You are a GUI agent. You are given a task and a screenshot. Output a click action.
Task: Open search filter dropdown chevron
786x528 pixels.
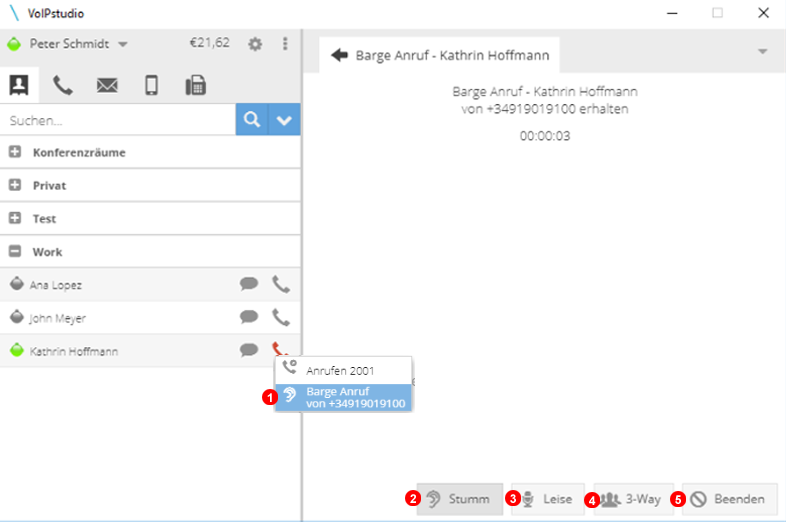click(284, 120)
